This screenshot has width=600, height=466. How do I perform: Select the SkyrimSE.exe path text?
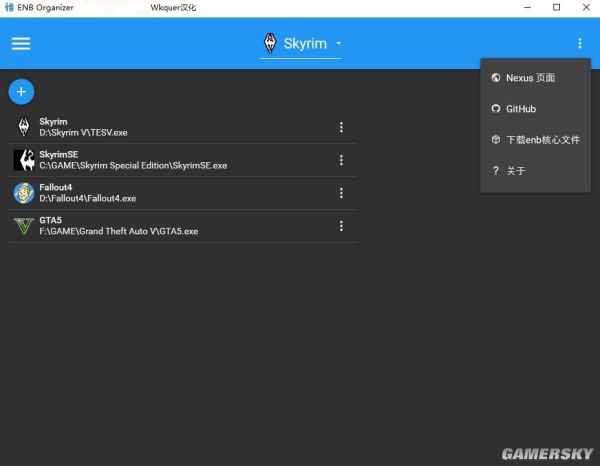pyautogui.click(x=133, y=166)
